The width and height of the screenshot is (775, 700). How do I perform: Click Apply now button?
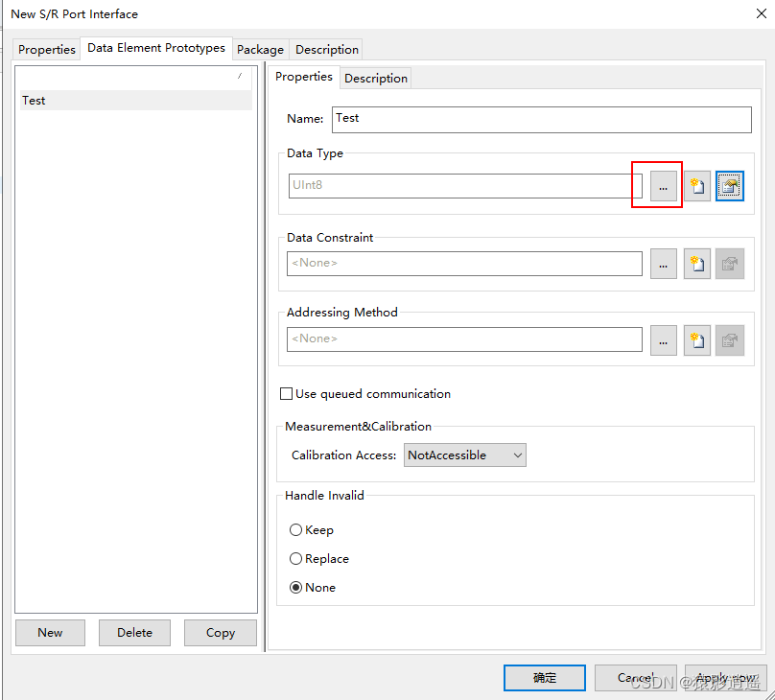[725, 678]
